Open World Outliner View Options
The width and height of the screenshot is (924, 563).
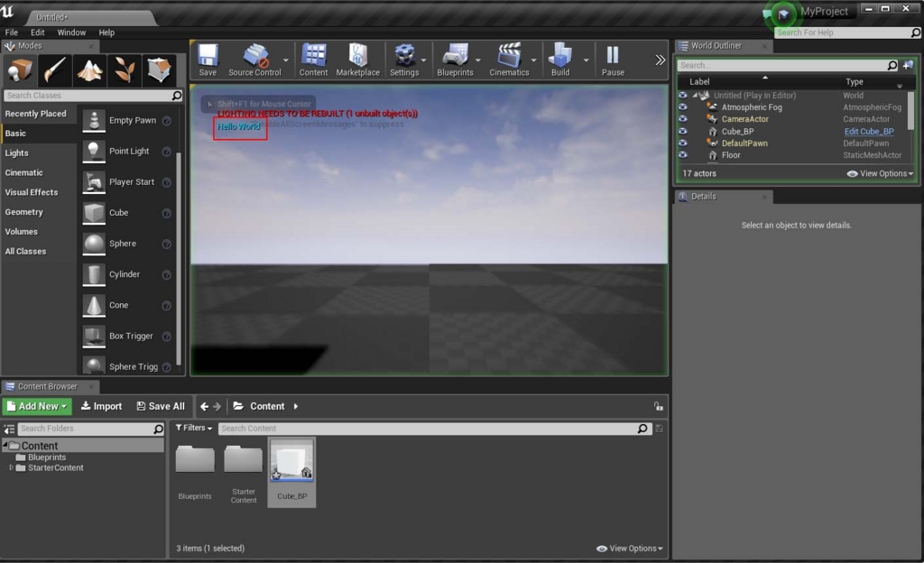pyautogui.click(x=880, y=174)
